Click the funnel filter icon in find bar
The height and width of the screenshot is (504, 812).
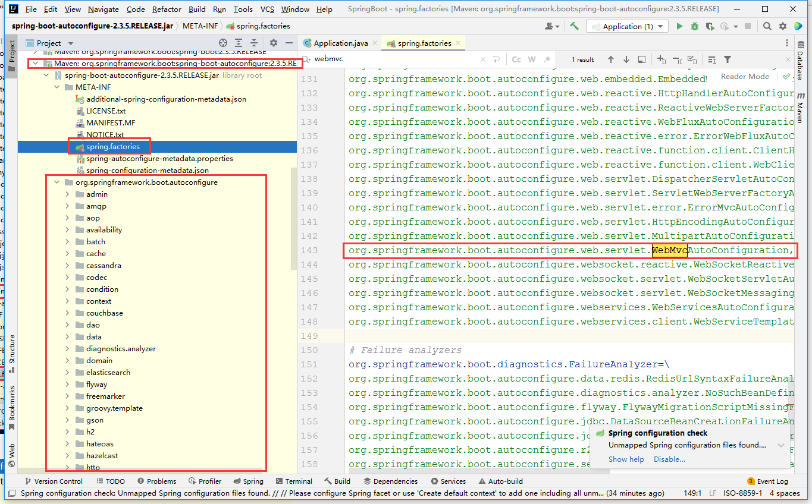coord(728,59)
